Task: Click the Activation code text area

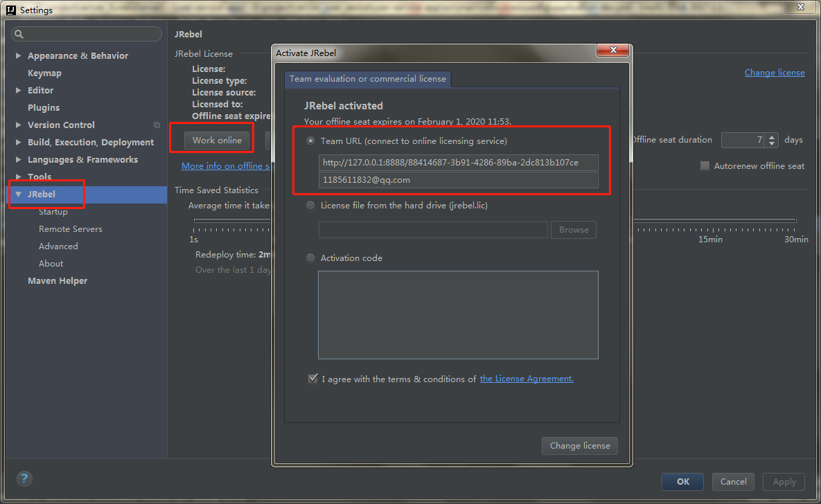Action: pos(458,315)
